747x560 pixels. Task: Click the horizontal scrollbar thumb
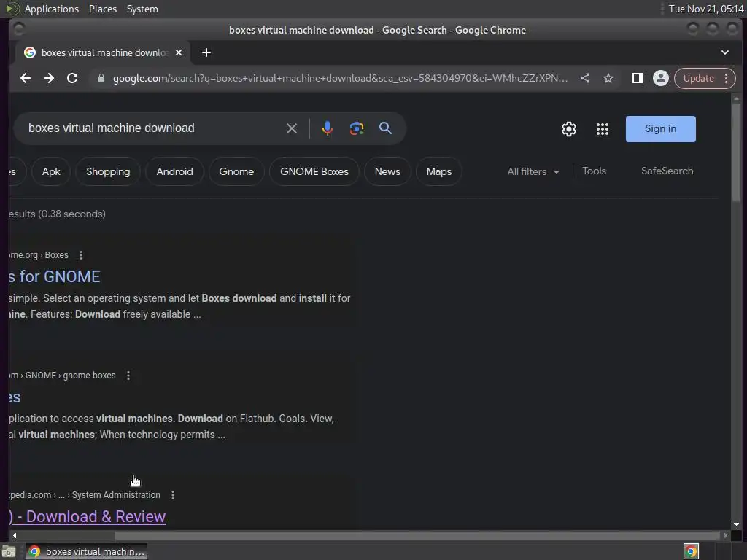tap(417, 536)
